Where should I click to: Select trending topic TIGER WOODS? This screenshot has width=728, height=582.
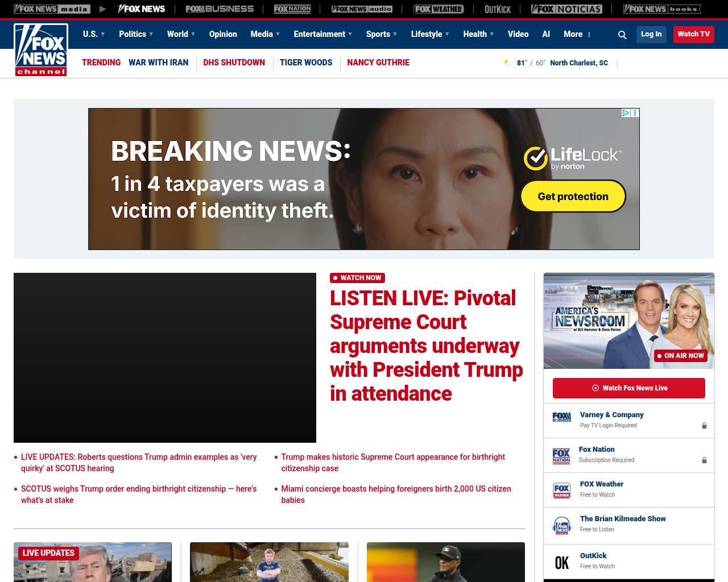[x=306, y=63]
